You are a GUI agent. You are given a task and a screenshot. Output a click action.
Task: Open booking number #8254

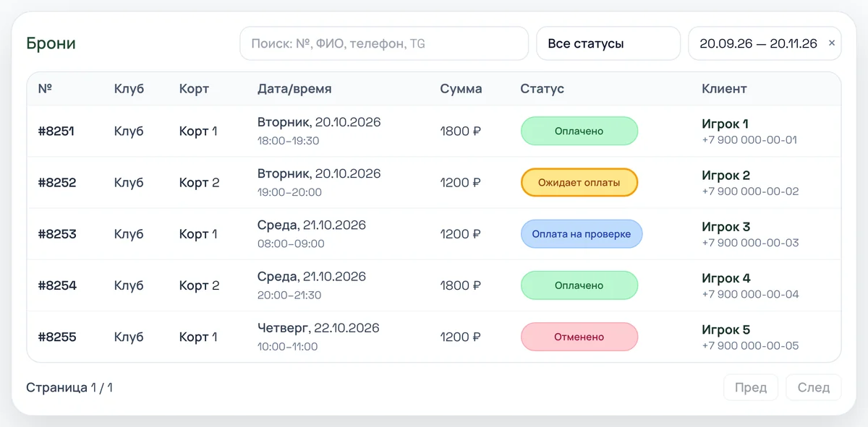57,285
